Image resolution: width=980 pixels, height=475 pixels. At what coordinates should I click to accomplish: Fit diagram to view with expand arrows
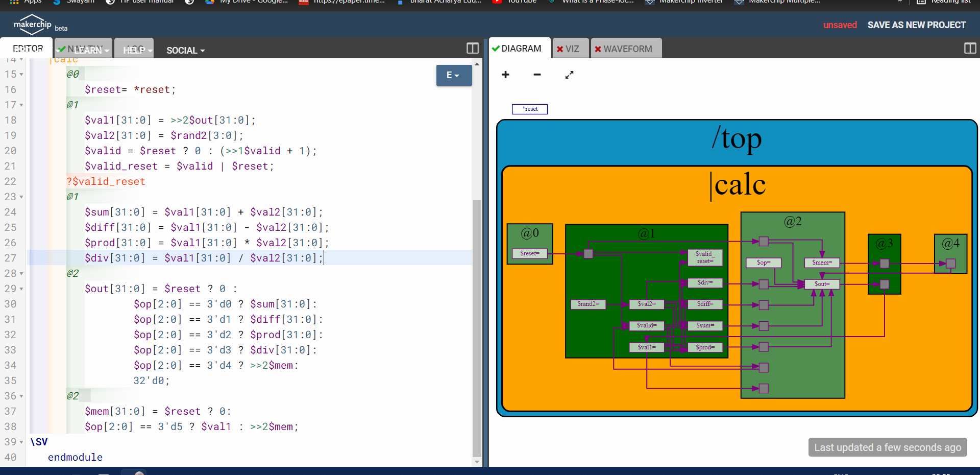click(569, 75)
